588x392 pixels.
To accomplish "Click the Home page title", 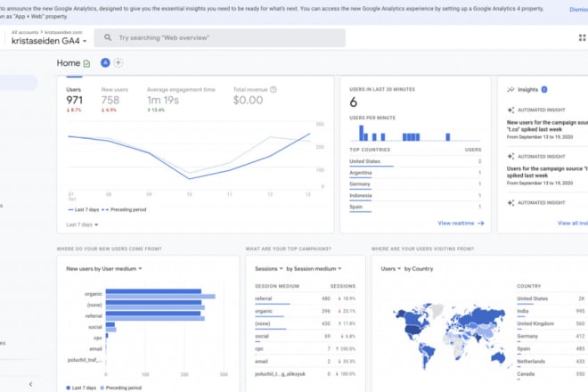I will click(69, 63).
